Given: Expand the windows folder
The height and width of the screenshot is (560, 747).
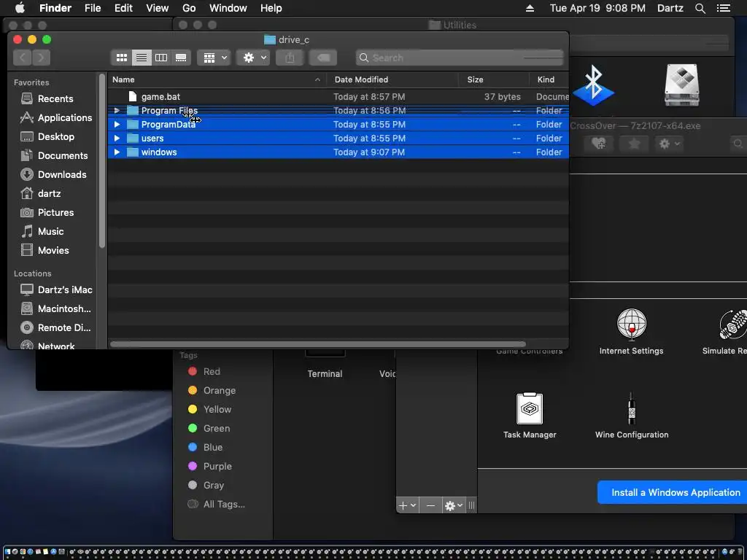Looking at the screenshot, I should point(117,152).
